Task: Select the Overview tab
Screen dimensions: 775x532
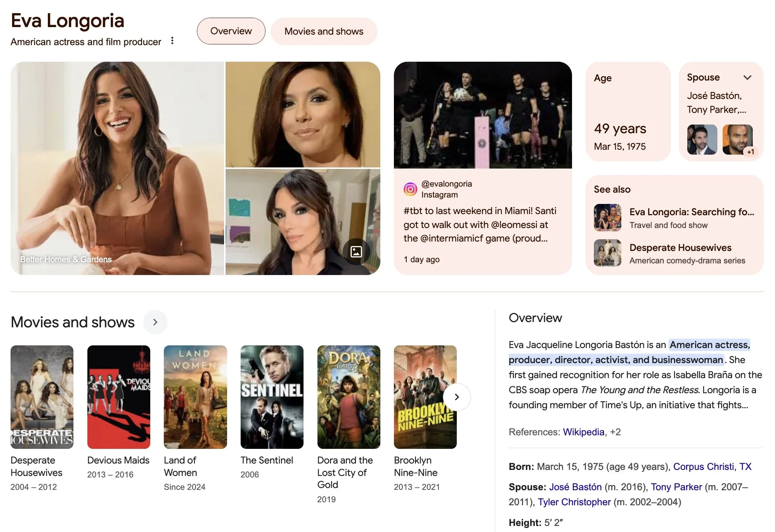Action: [x=231, y=31]
